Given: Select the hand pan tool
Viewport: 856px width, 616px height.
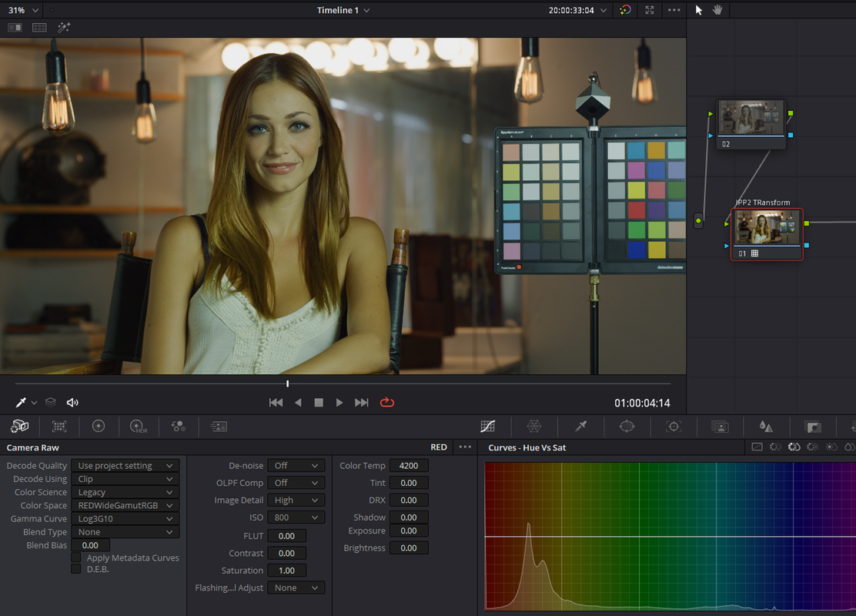Looking at the screenshot, I should coord(717,10).
